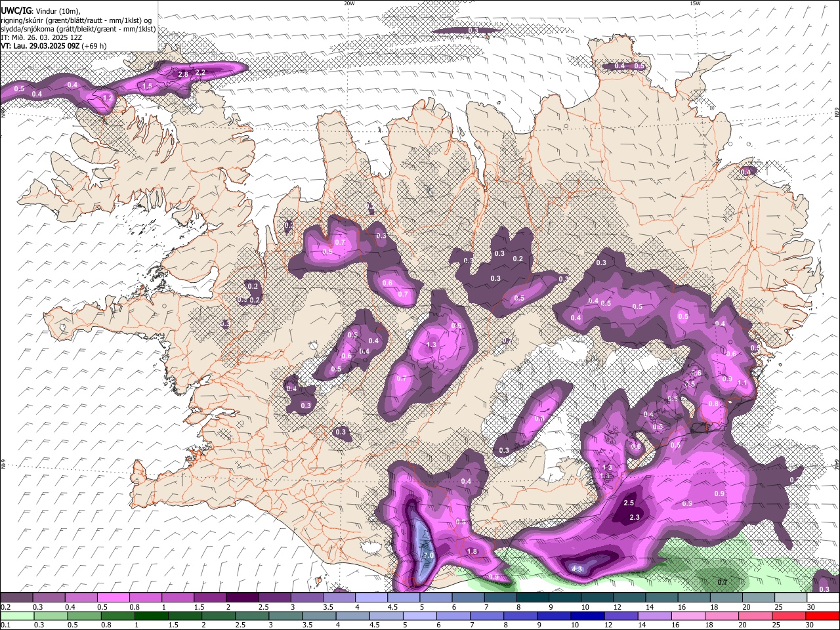Click the dark plum swatch at top-row 0.2
This screenshot has height=630, width=840.
[16, 597]
